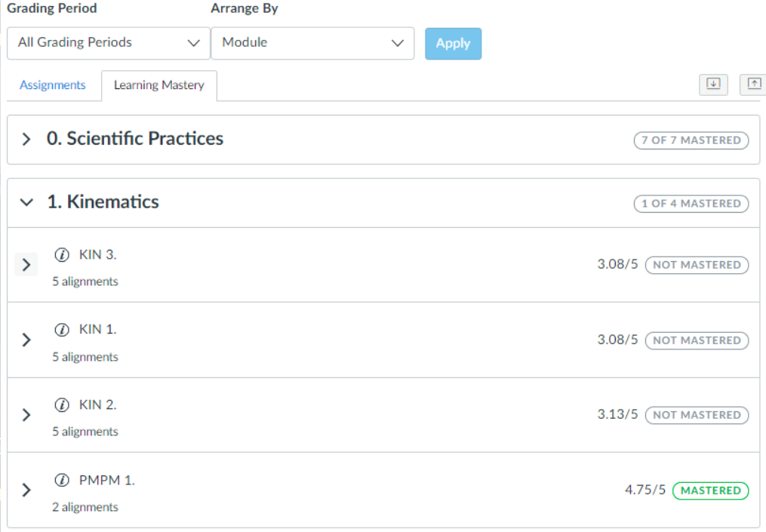This screenshot has width=766, height=532.
Task: Click the info icon beside PMPM 1
Action: tap(63, 481)
